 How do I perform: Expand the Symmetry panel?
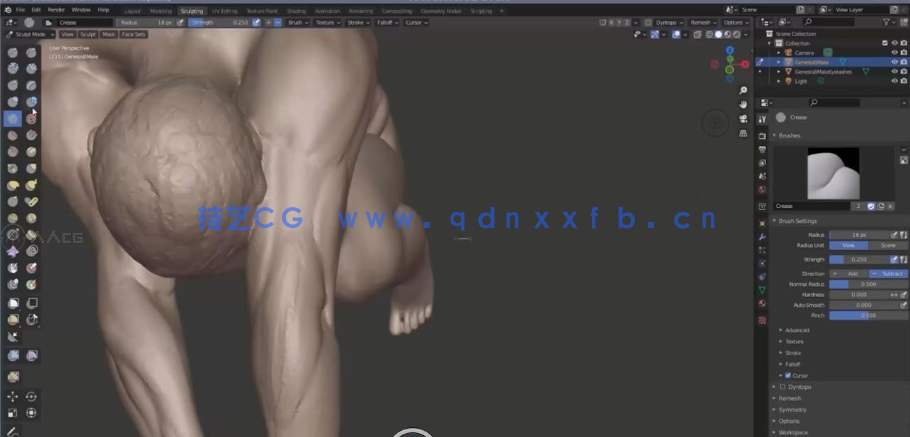pyautogui.click(x=792, y=410)
